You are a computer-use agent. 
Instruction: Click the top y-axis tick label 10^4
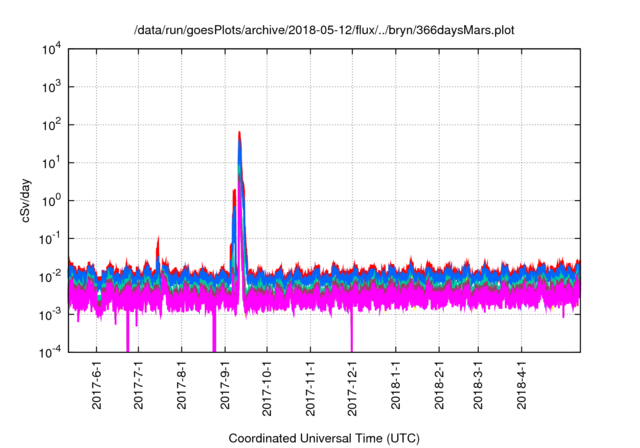(x=51, y=49)
